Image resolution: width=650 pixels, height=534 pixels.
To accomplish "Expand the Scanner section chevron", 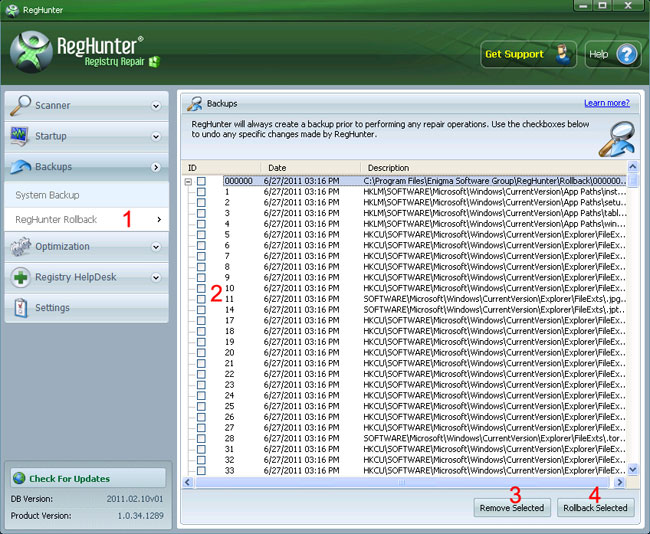I will click(156, 105).
